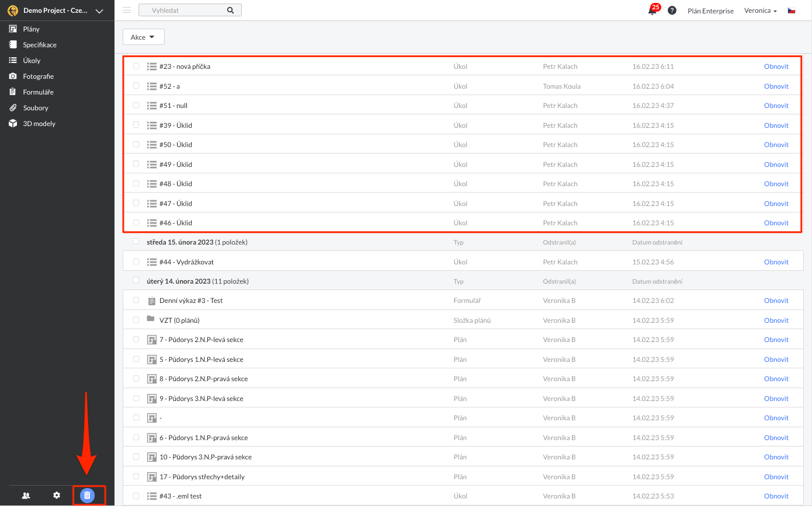This screenshot has width=812, height=509.
Task: Click the Czech flag language icon
Action: [x=792, y=11]
